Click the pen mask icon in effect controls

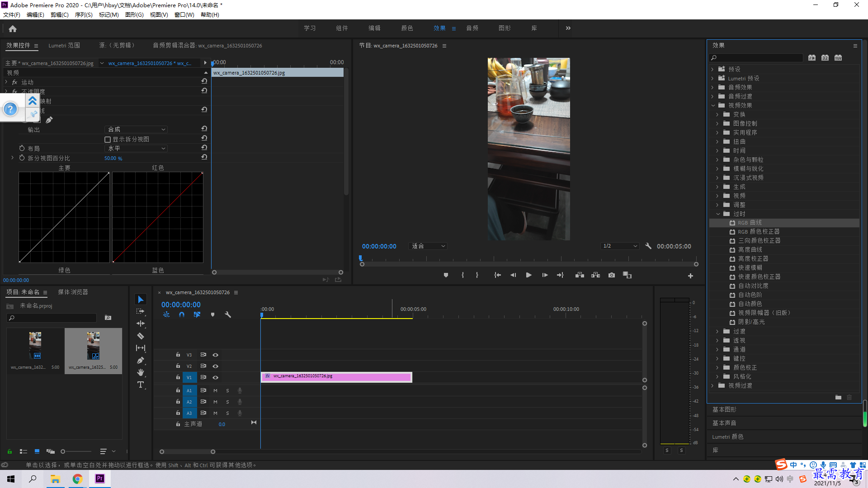pos(49,120)
